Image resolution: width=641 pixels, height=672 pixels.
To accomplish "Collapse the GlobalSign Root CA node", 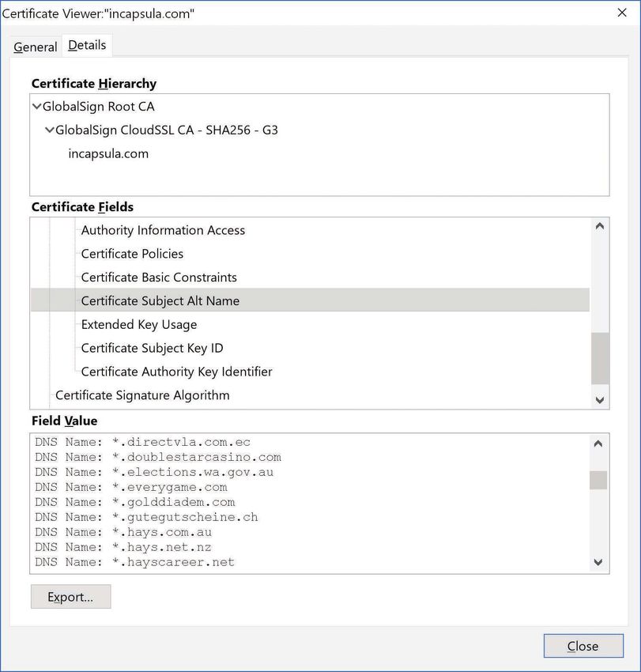I will click(37, 106).
